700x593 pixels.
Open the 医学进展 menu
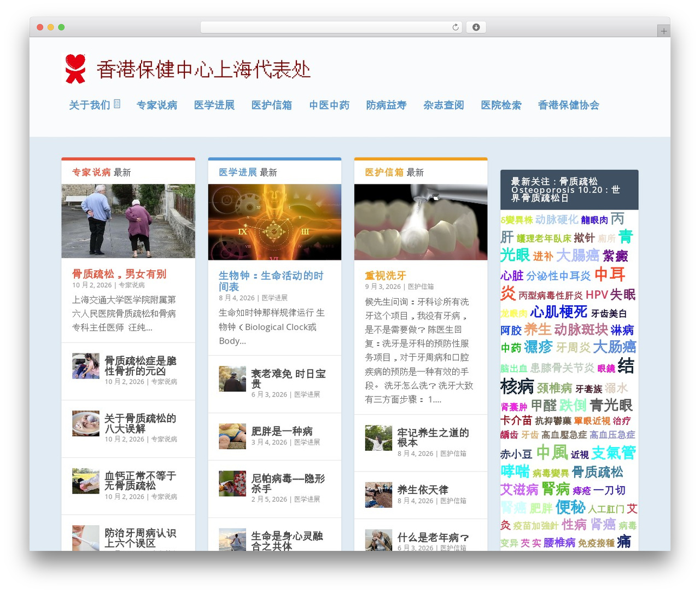[214, 105]
